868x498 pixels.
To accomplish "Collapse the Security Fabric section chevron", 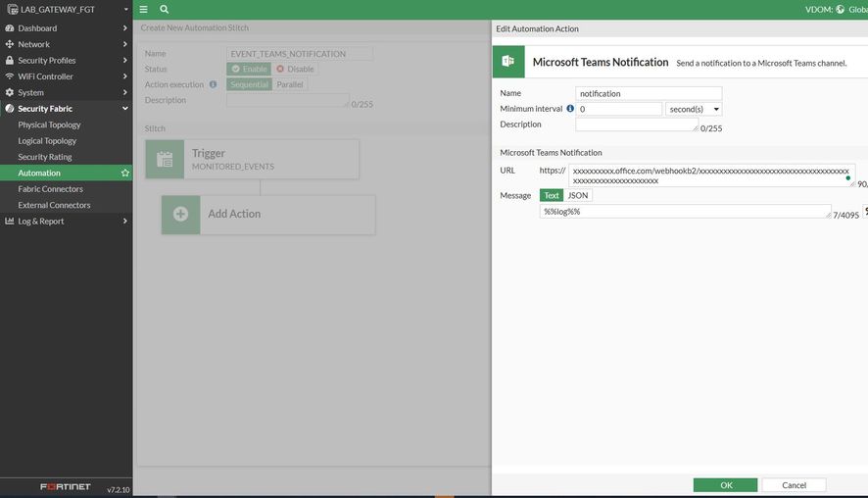I will coord(125,109).
